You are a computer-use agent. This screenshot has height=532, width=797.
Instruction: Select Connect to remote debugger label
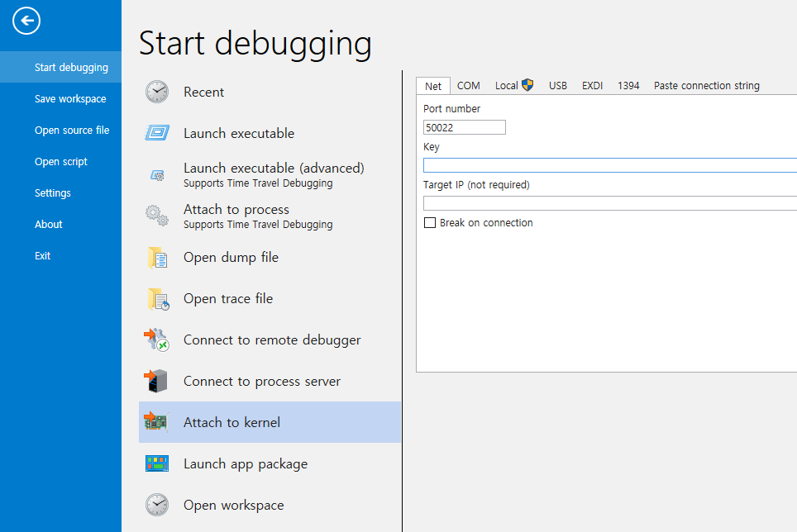point(272,340)
